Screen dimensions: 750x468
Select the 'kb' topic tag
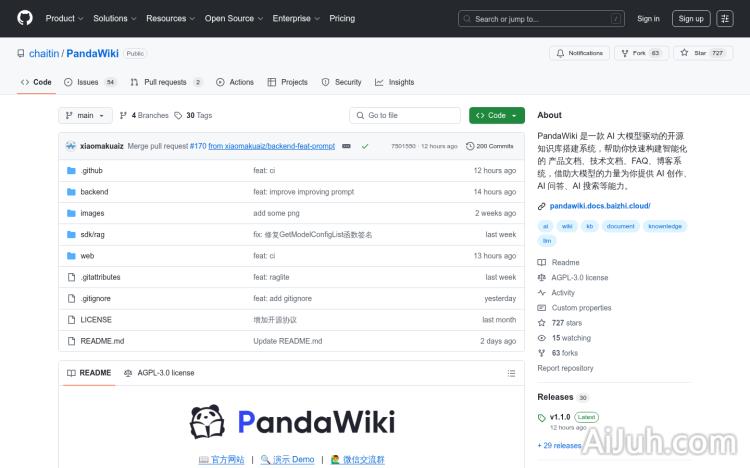(x=590, y=226)
